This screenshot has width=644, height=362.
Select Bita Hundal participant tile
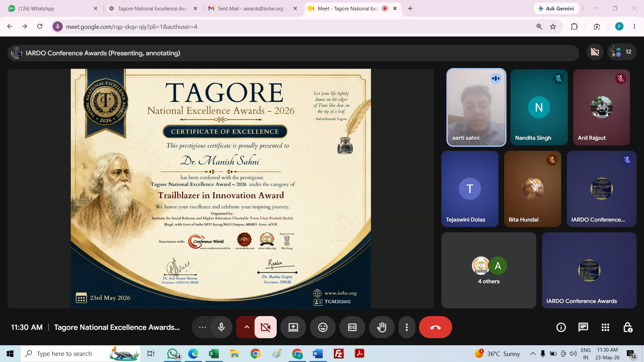point(532,189)
